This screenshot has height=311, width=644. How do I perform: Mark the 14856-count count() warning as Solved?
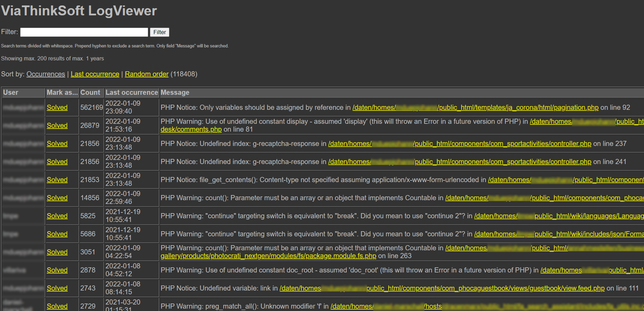coord(57,198)
